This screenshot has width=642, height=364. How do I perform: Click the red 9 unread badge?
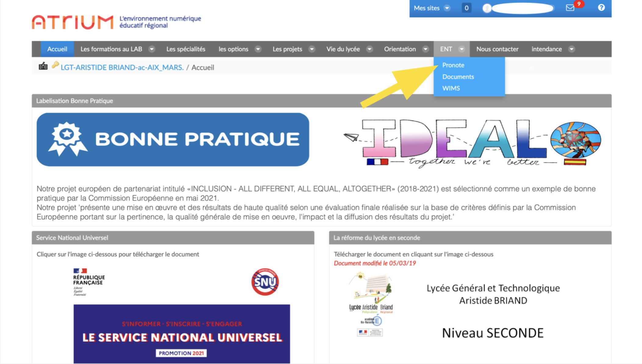click(579, 4)
